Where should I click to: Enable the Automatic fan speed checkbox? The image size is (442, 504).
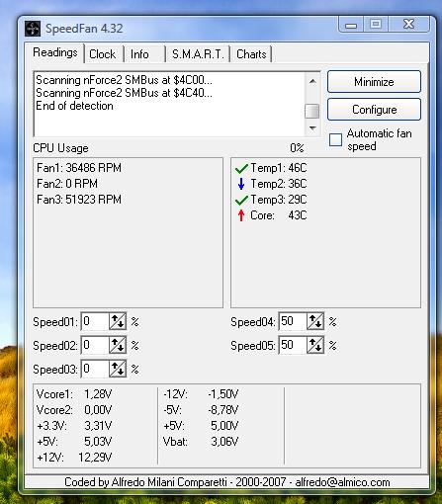(335, 139)
